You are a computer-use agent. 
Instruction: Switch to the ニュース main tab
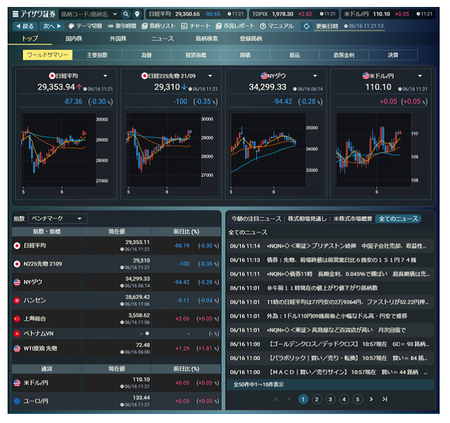pyautogui.click(x=162, y=39)
